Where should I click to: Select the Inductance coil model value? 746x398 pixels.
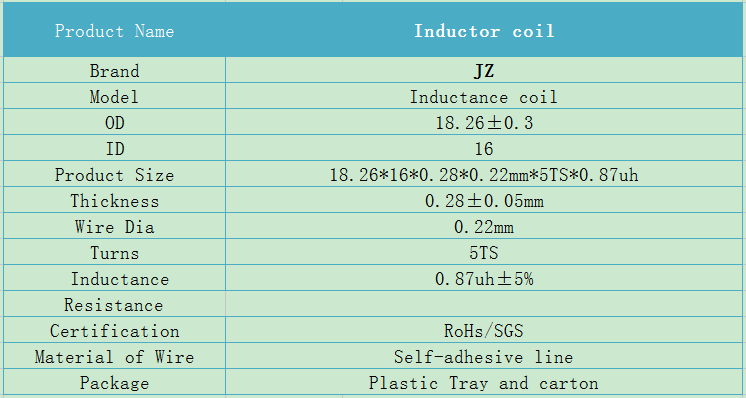coord(484,97)
